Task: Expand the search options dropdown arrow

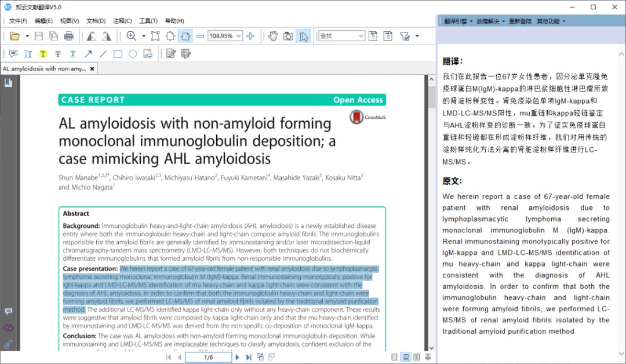Action: pos(417,37)
